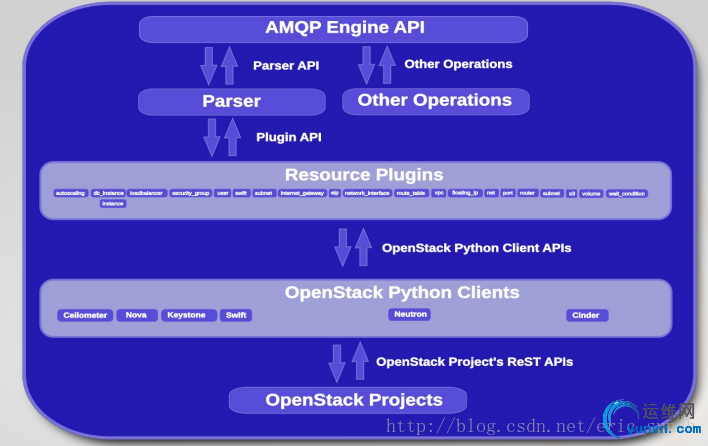Click the floating_ip plugin tag

pos(465,193)
